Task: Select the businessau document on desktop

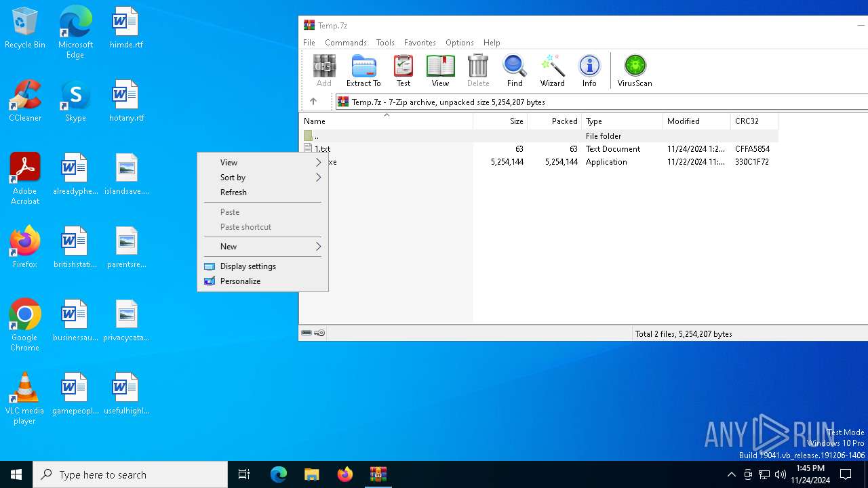Action: click(75, 320)
